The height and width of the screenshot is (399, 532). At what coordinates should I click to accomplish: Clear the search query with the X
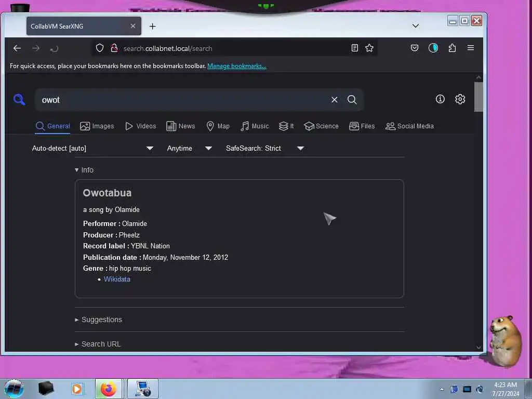pyautogui.click(x=335, y=99)
